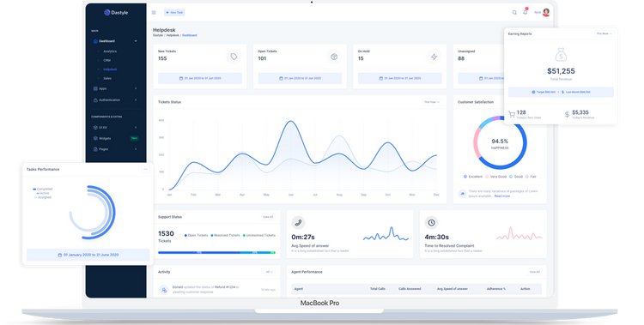This screenshot has height=325, width=644.
Task: Toggle the hamburger menu icon
Action: click(154, 13)
